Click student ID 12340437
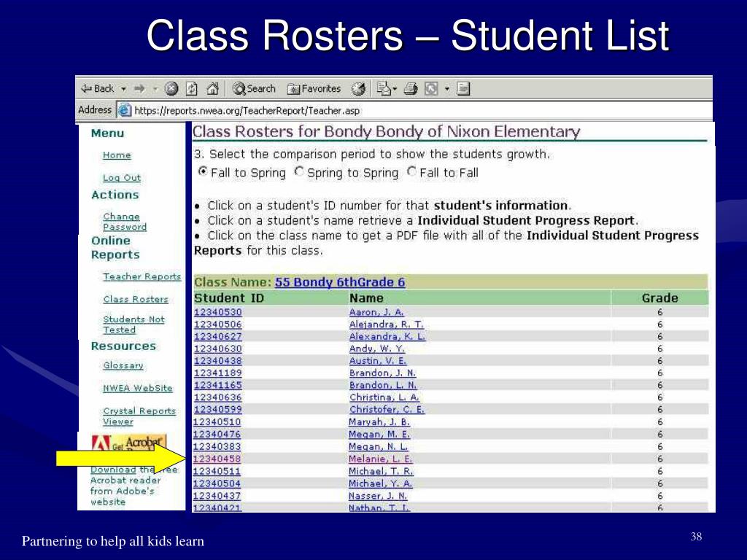The height and width of the screenshot is (560, 747). tap(217, 496)
